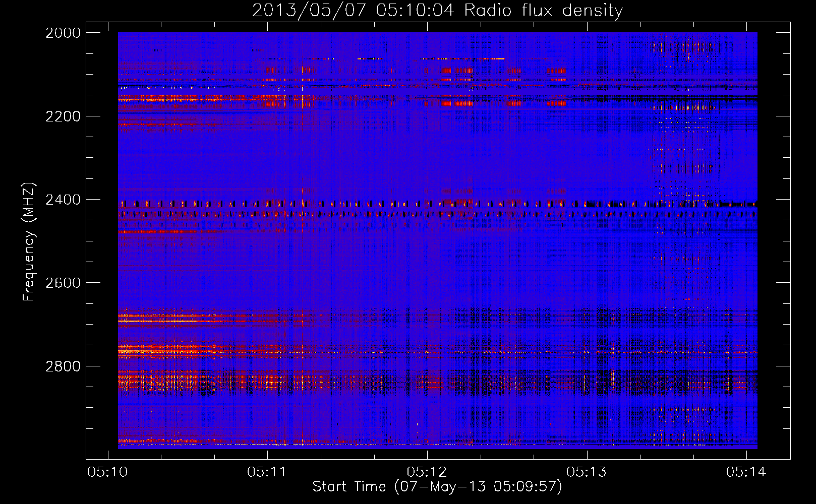Click the 05:10 time axis label

click(x=107, y=472)
